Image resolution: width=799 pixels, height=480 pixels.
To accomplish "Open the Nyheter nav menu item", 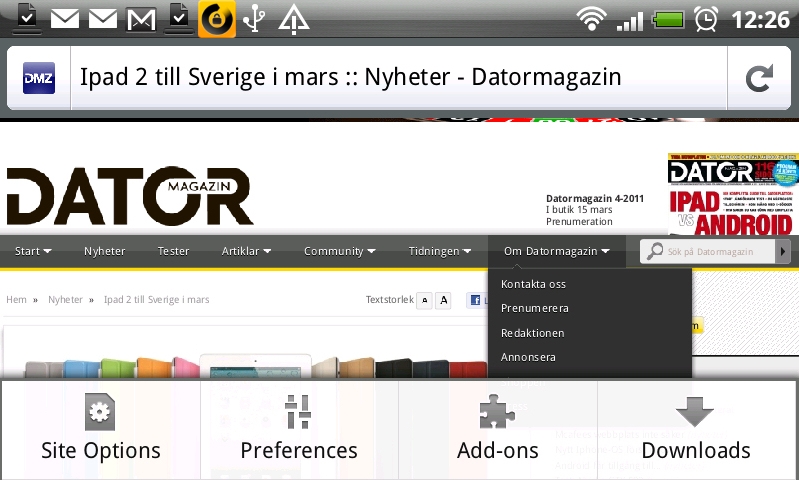I will tap(104, 251).
